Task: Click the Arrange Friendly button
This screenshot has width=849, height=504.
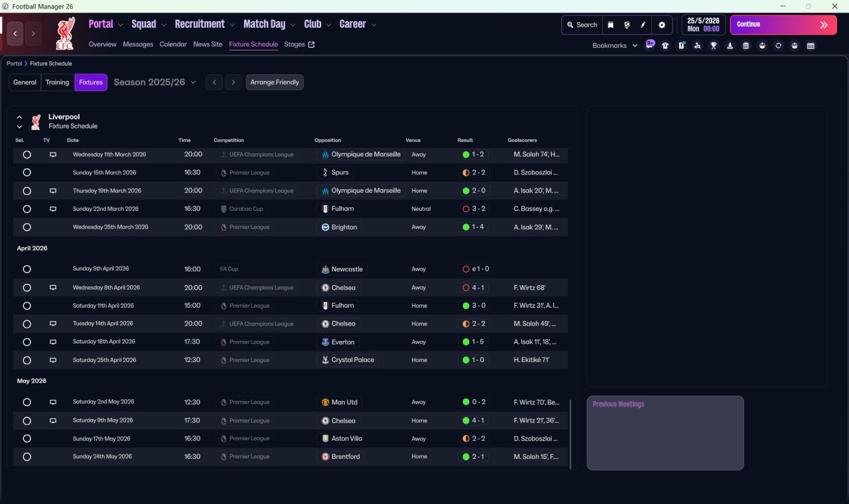Action: [x=275, y=82]
